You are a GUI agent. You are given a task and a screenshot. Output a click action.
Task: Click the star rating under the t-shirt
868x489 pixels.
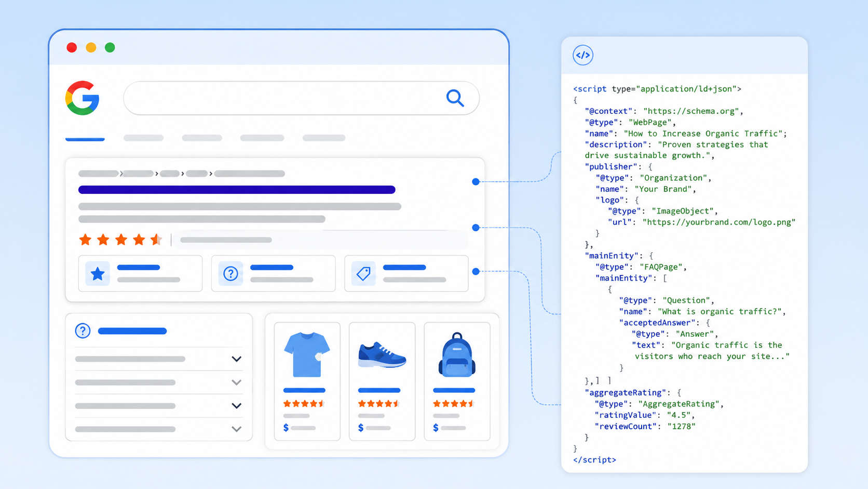(x=304, y=403)
